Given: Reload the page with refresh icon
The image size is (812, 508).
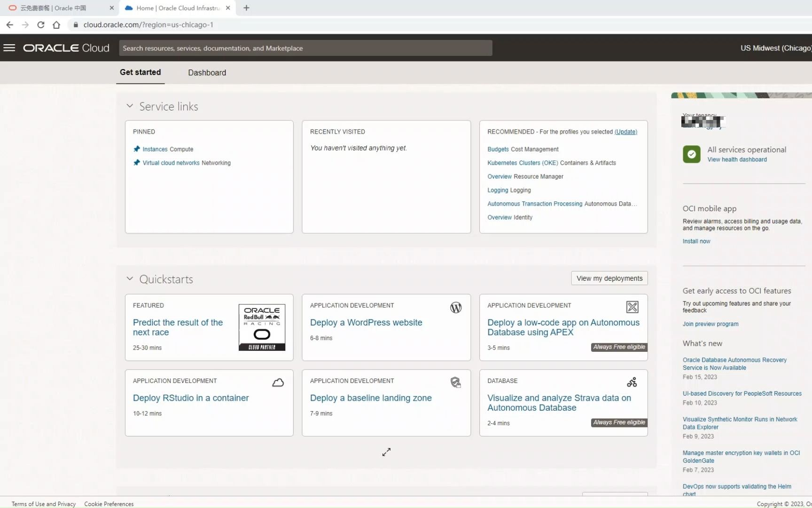Looking at the screenshot, I should coord(41,24).
